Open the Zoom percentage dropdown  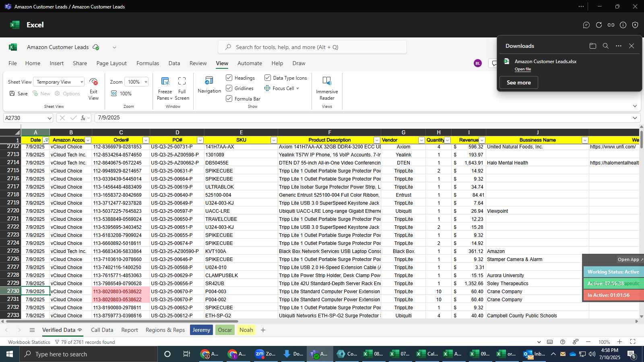coord(136,82)
